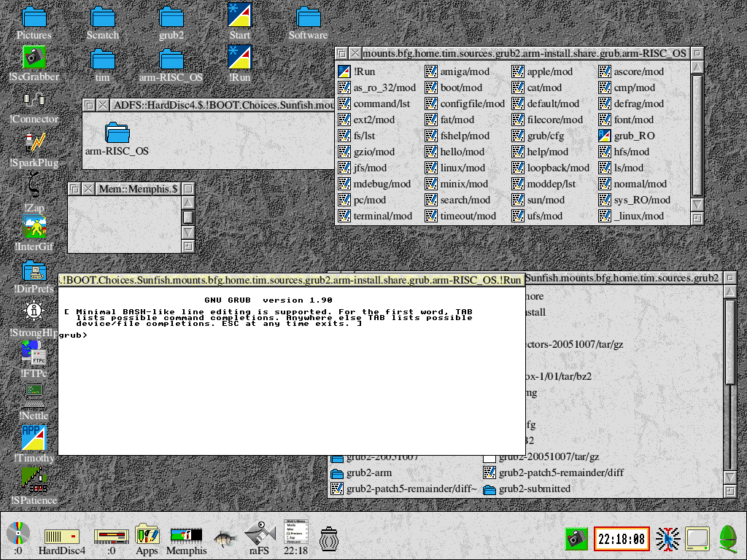Click the raFS icon on the icon bar
This screenshot has height=560, width=747.
[x=260, y=538]
